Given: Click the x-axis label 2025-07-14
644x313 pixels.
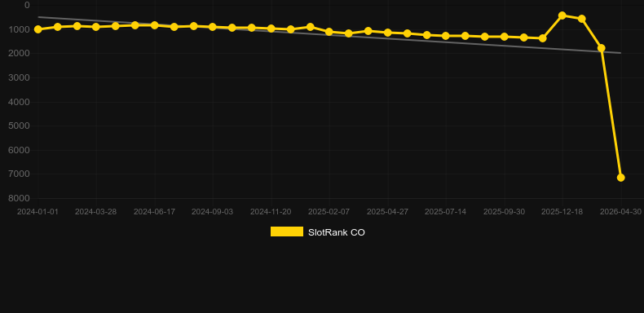Looking at the screenshot, I should pyautogui.click(x=446, y=212).
